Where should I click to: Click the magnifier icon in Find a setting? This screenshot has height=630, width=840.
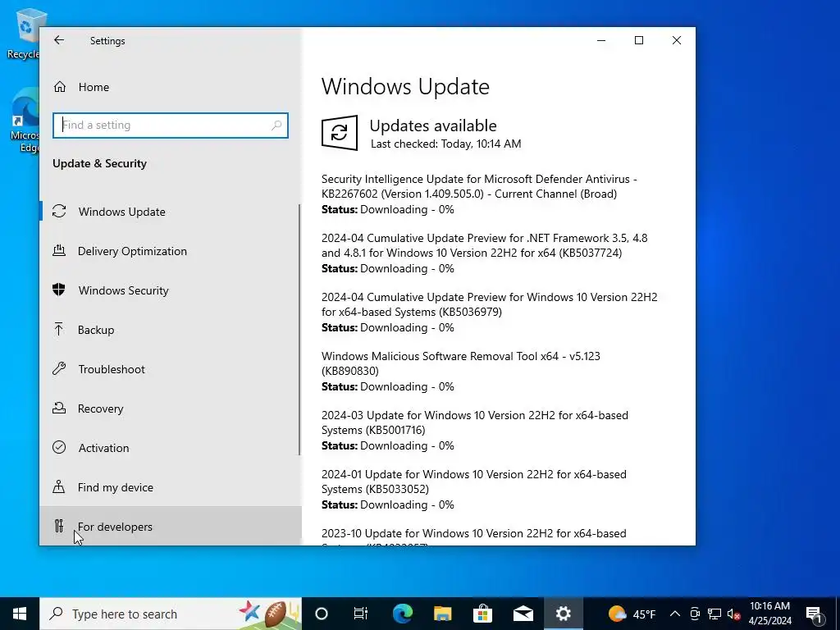pos(276,126)
